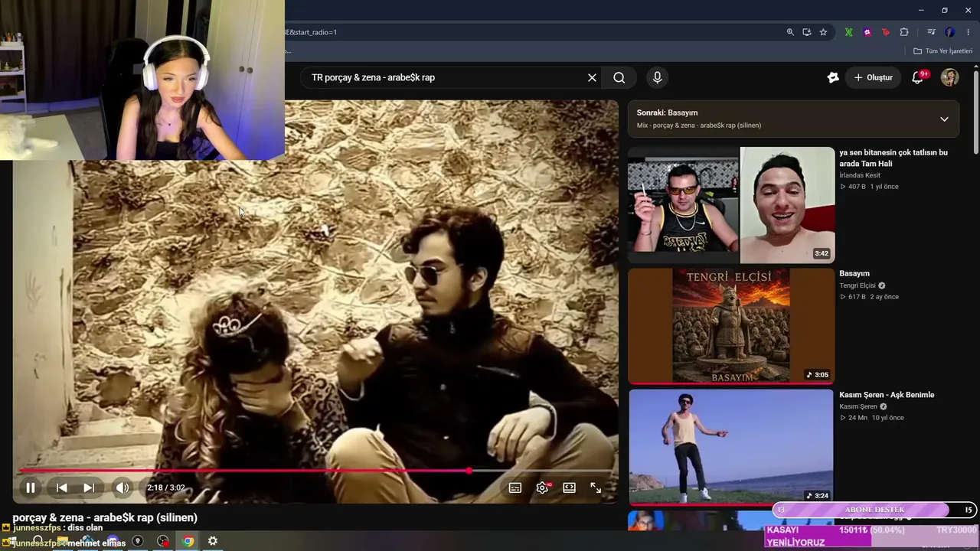This screenshot has height=551, width=980.
Task: Minimize the browser window
Action: coord(921,10)
